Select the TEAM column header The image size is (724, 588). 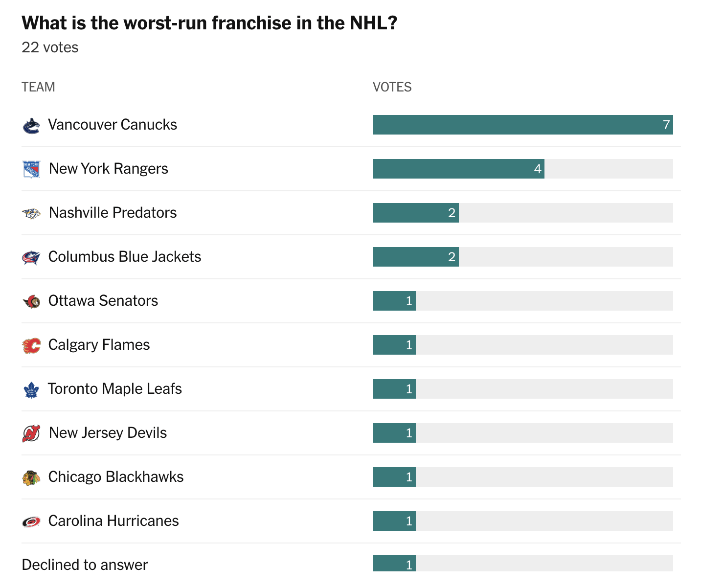pos(38,87)
